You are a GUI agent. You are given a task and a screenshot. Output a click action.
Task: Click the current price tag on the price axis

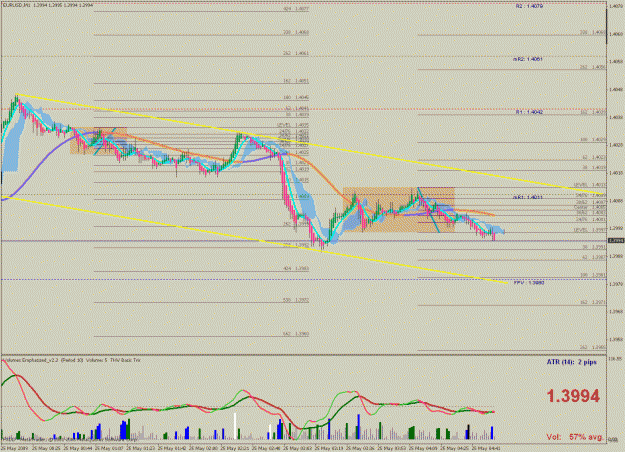pos(616,240)
